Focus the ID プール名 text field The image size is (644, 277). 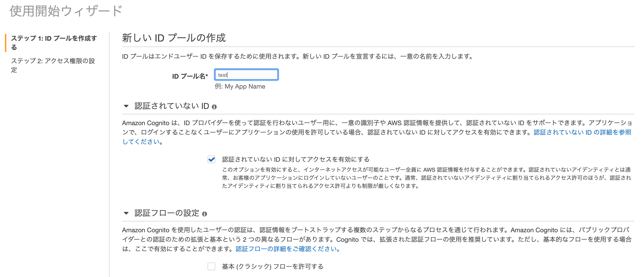[246, 75]
